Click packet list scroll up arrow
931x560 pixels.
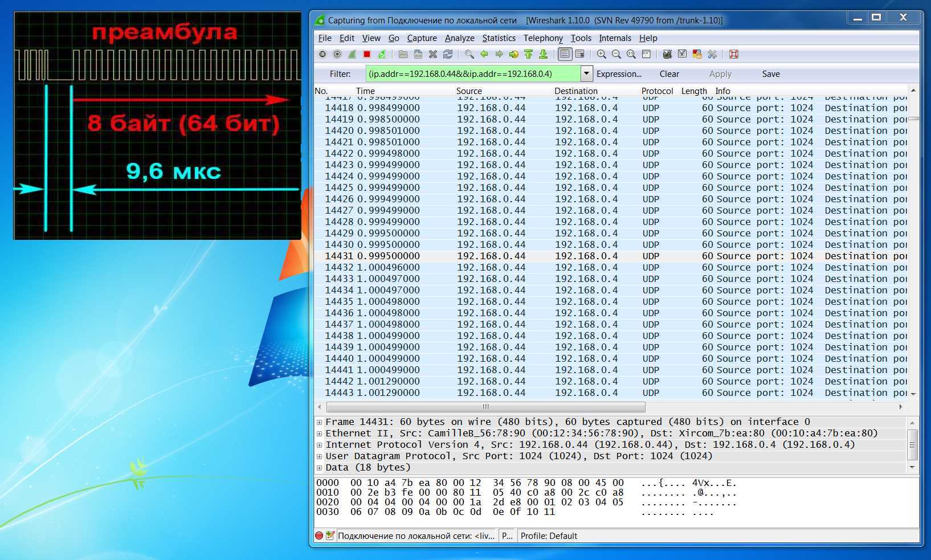(x=913, y=91)
